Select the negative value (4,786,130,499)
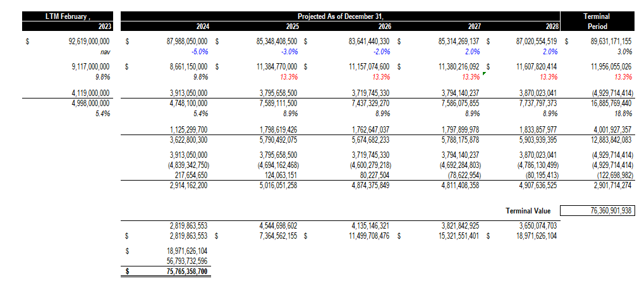The image size is (644, 281). pos(538,165)
